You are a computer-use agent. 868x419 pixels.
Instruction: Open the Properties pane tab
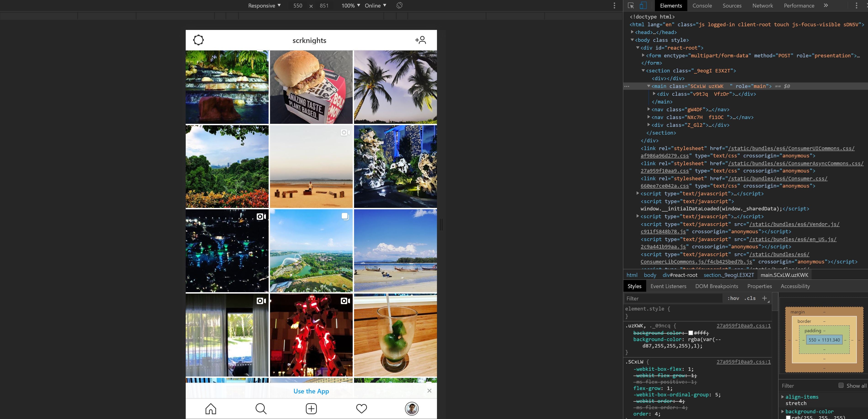[759, 286]
